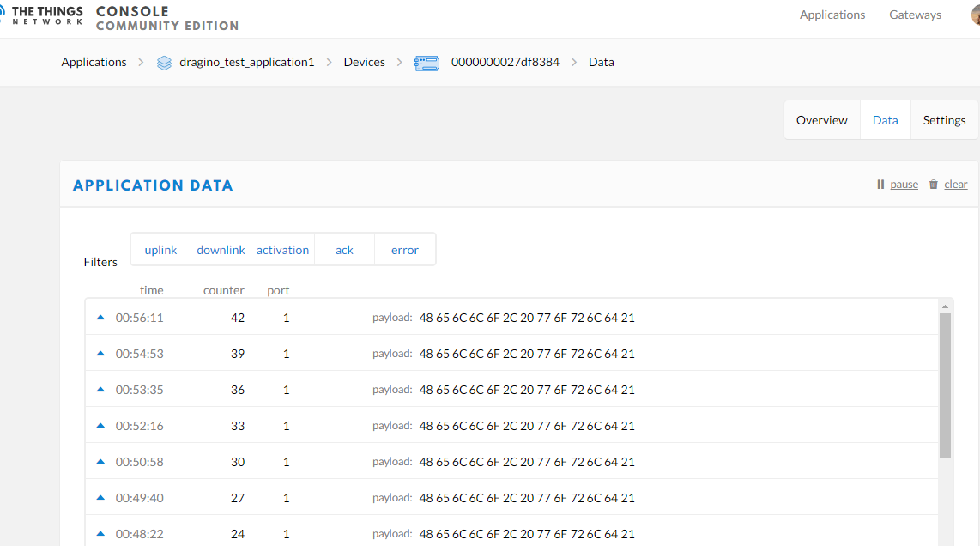Expand the message with counter 42

(511, 317)
